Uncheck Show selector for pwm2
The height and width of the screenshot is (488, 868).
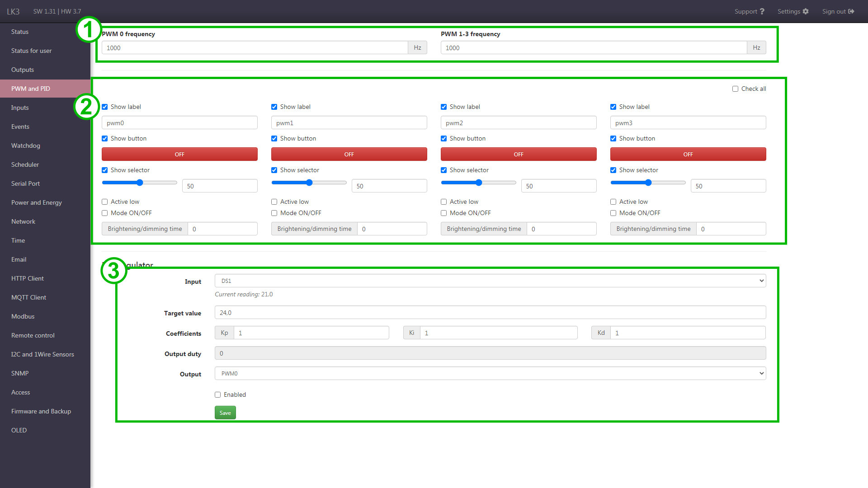443,170
